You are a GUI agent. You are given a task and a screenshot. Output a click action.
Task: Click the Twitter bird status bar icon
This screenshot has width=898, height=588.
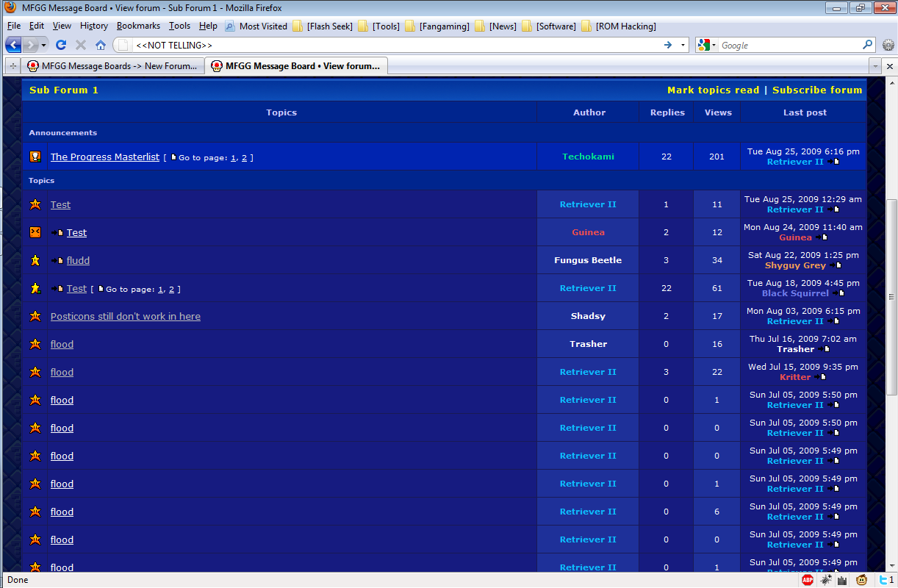881,580
